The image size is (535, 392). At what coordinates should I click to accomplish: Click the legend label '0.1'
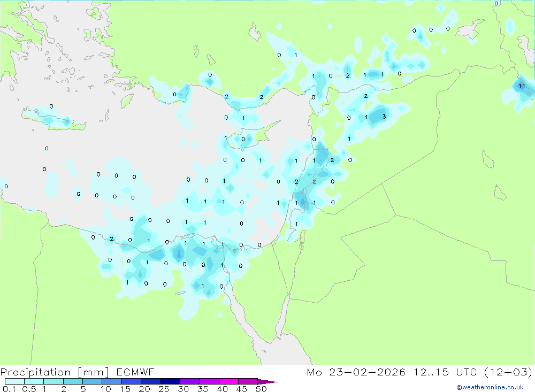click(x=9, y=389)
